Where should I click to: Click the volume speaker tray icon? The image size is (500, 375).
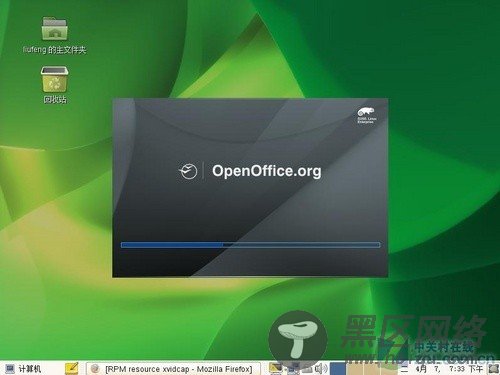[321, 368]
